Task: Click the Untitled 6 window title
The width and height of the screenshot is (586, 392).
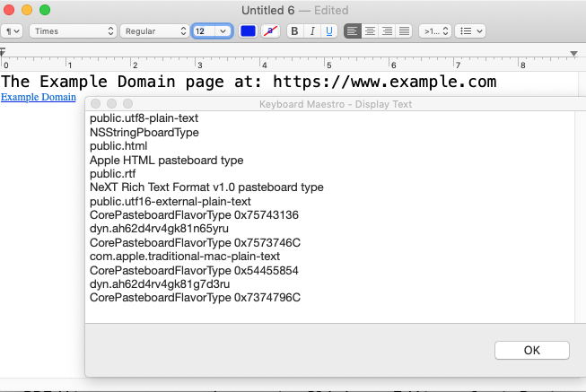Action: pos(267,10)
